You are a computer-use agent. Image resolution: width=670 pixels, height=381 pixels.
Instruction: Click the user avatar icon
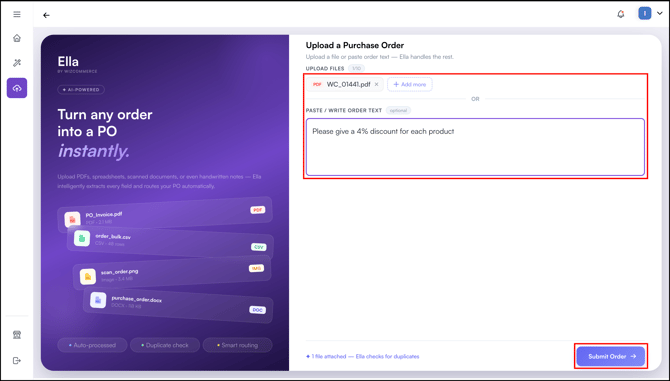644,14
